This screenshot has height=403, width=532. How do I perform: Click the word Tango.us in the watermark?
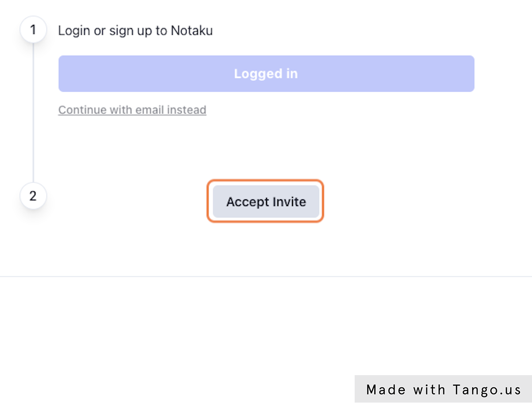click(x=487, y=389)
